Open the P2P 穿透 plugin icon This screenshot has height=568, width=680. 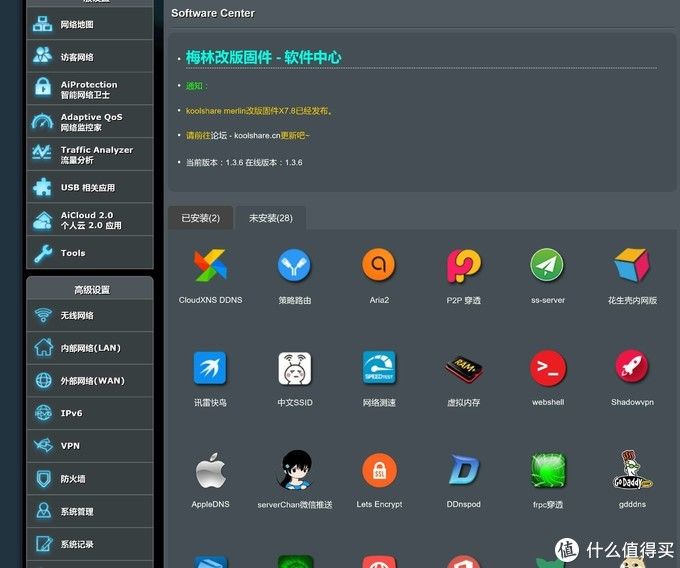click(464, 265)
